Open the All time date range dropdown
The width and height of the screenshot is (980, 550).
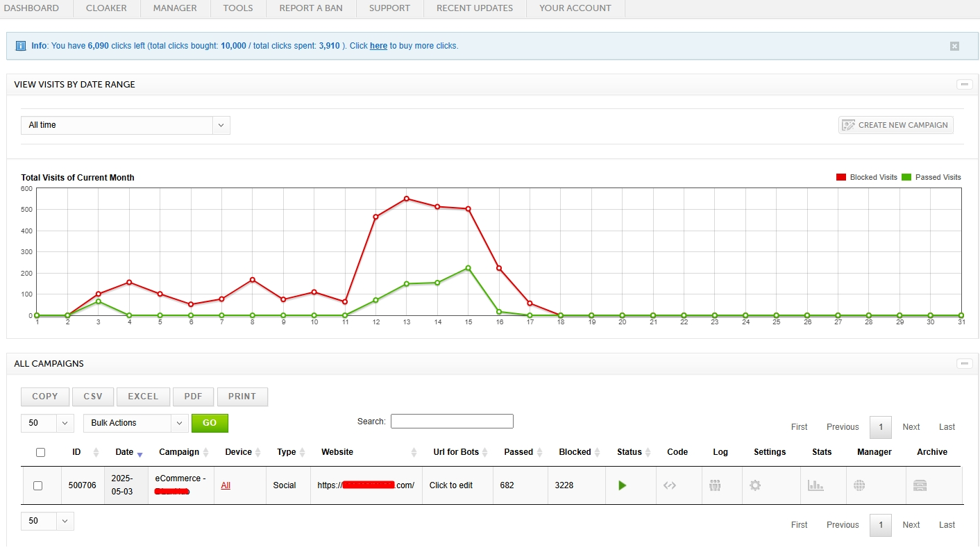pyautogui.click(x=126, y=125)
